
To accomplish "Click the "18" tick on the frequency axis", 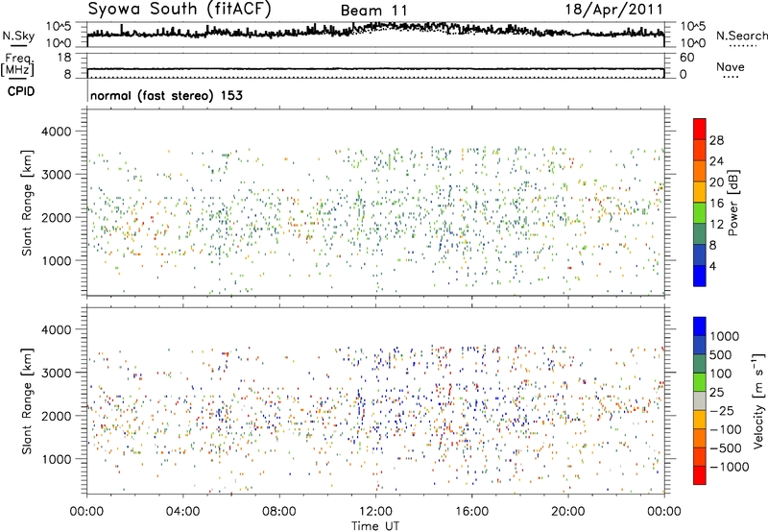I will pyautogui.click(x=63, y=58).
